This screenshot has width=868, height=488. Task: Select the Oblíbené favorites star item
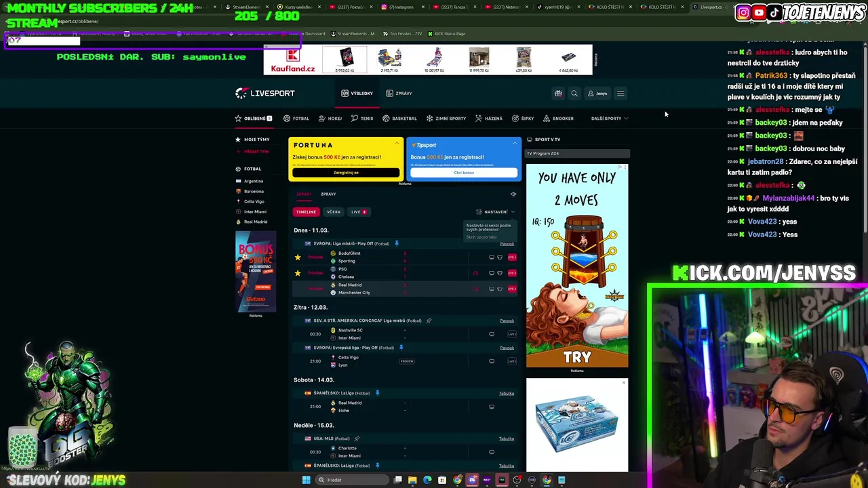coord(254,119)
